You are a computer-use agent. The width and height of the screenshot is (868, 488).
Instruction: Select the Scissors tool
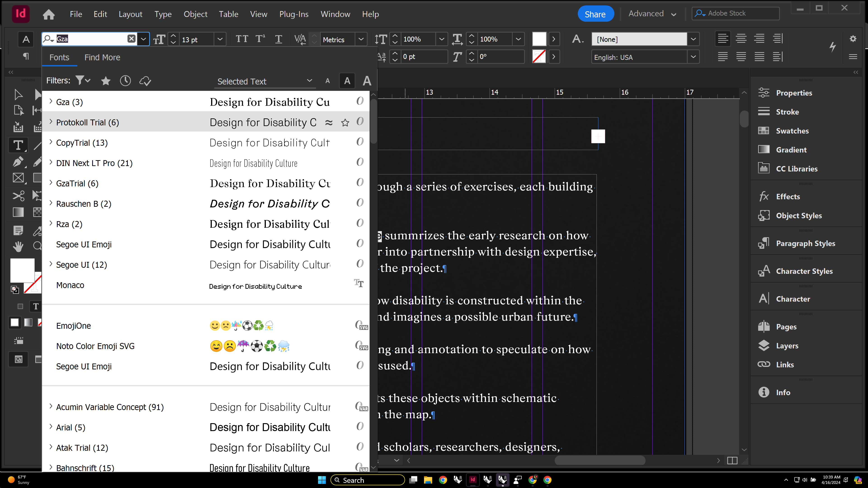tap(18, 195)
